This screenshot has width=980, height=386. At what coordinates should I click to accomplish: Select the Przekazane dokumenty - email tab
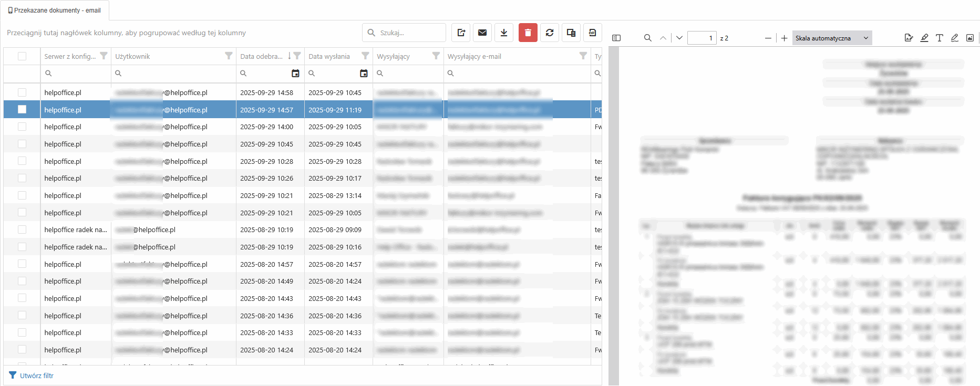55,11
